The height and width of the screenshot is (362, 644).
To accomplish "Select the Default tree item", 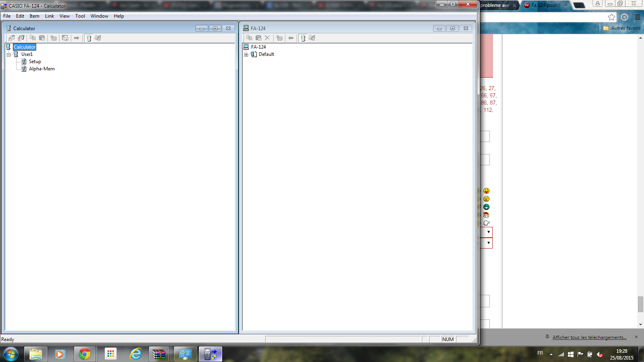I will (266, 54).
